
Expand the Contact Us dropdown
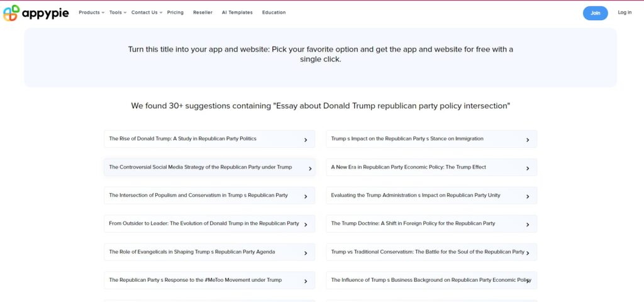point(146,13)
